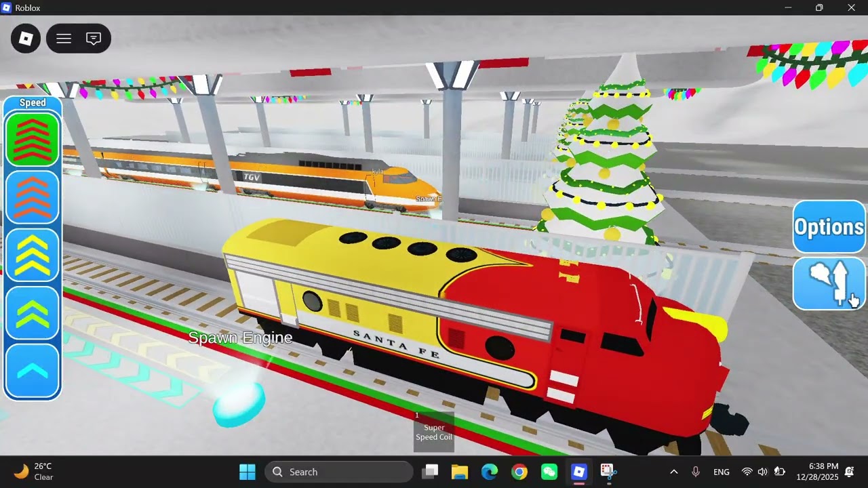Screen dimensions: 868x488
Task: Select the orange four-chevron speed level
Action: [33, 197]
